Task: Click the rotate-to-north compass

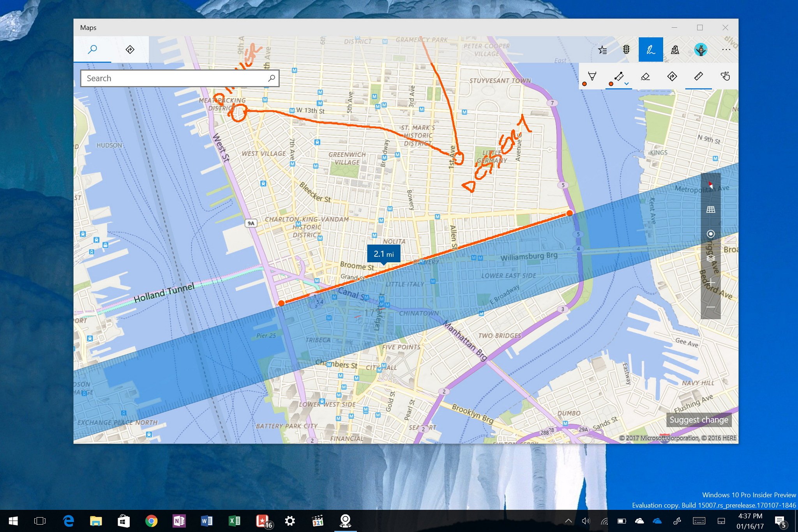Action: pyautogui.click(x=710, y=185)
